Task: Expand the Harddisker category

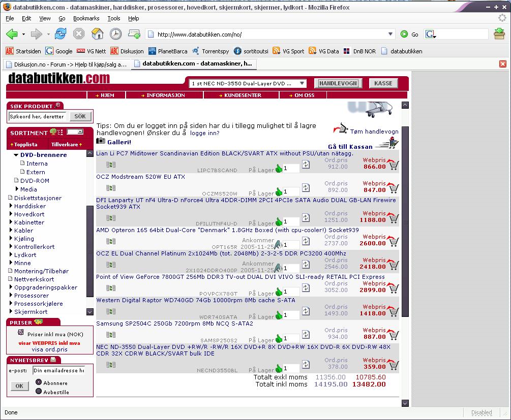Action: pyautogui.click(x=11, y=206)
